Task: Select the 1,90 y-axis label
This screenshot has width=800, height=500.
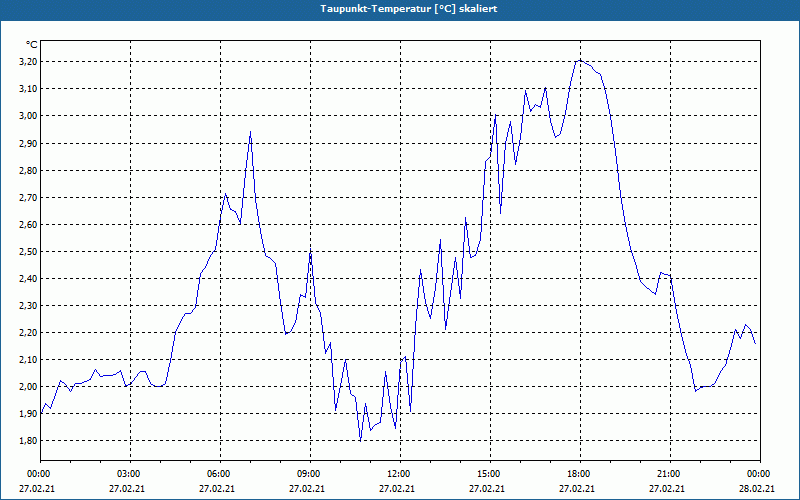Action: coord(28,414)
